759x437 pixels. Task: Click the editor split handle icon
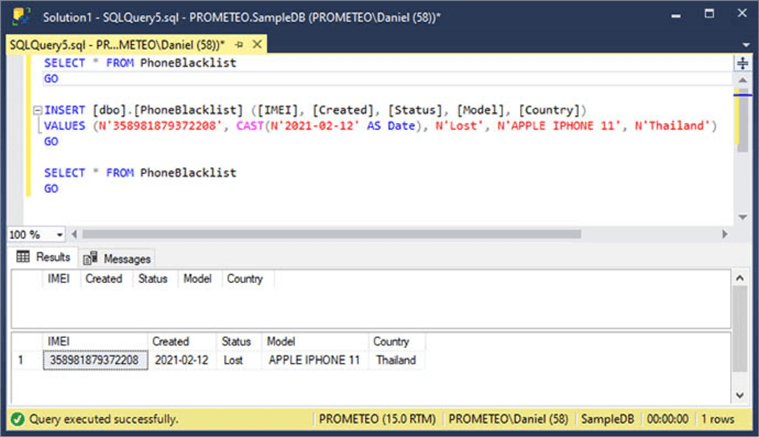(742, 64)
